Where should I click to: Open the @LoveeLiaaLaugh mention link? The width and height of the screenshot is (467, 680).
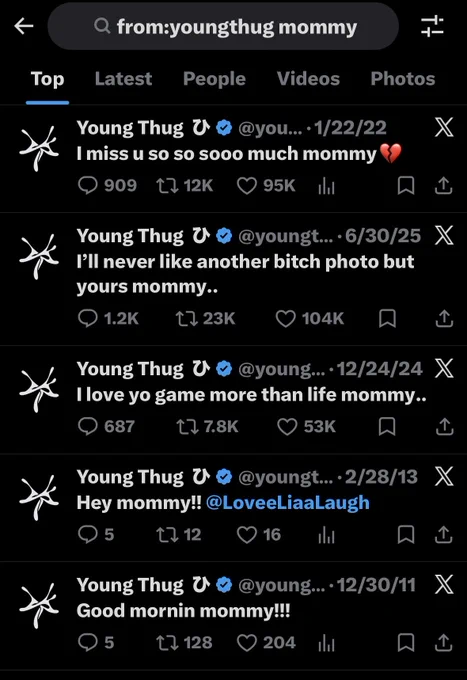click(288, 503)
